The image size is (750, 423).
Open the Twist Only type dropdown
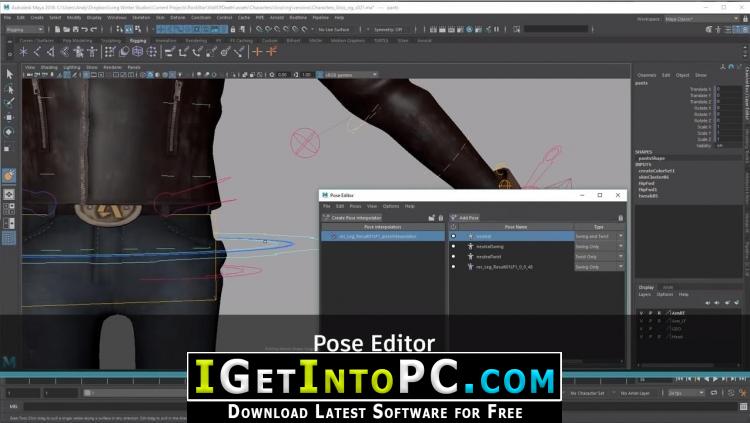tap(599, 256)
